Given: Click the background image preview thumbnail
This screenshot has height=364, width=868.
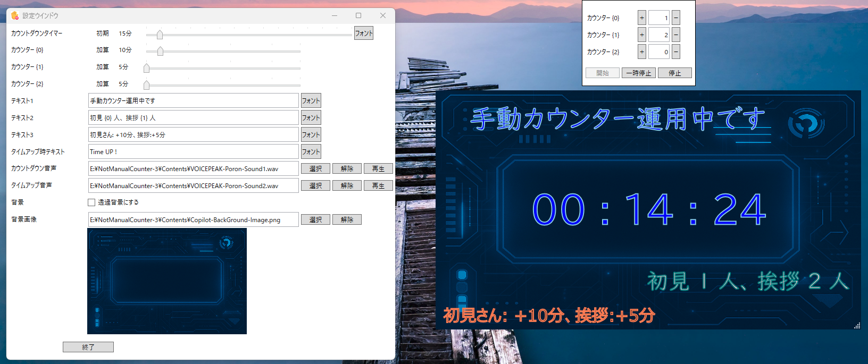Looking at the screenshot, I should coord(167,281).
